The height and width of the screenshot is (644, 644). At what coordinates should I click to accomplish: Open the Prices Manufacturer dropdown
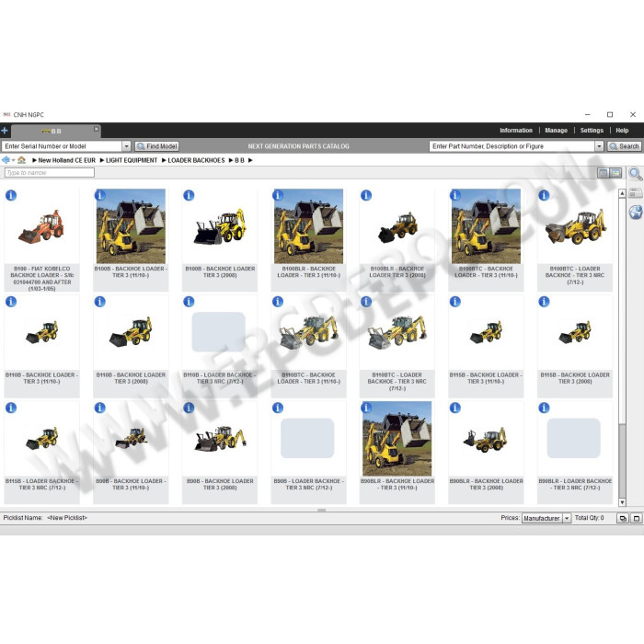[567, 518]
